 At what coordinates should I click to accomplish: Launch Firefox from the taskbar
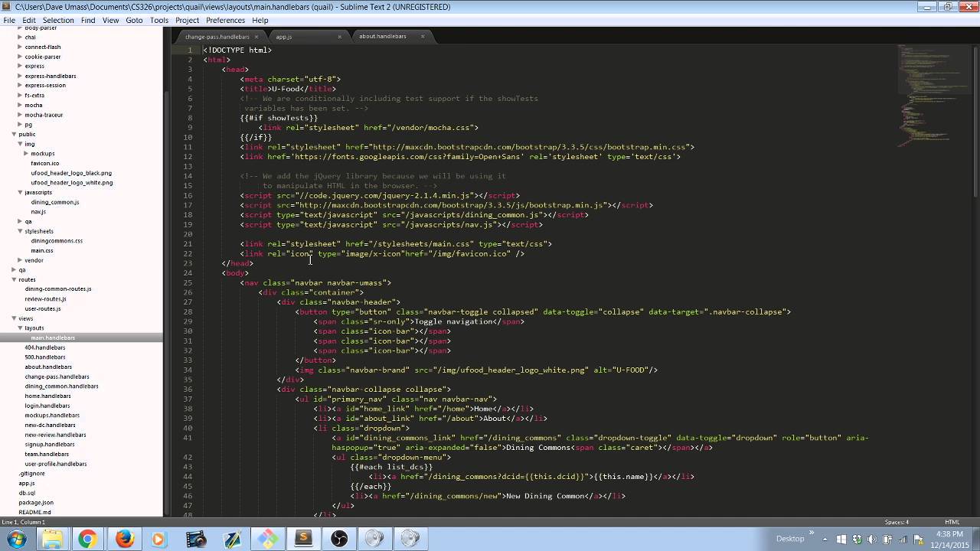[x=124, y=539]
